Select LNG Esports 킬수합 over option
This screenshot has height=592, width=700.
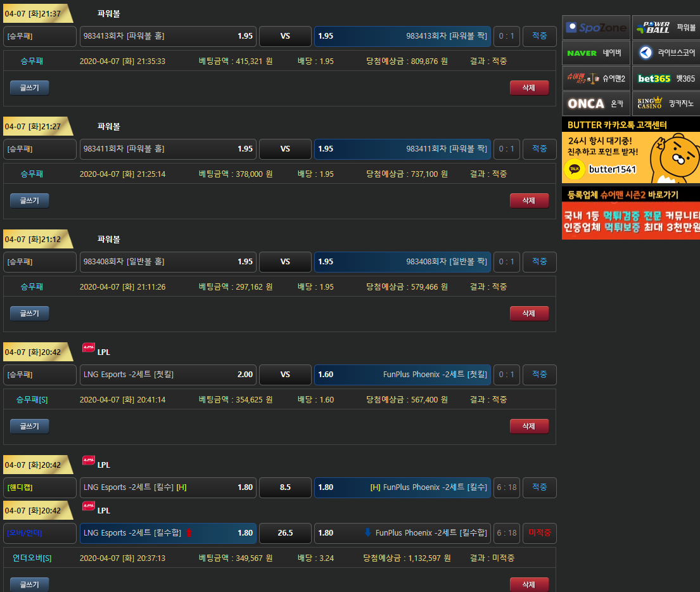168,533
